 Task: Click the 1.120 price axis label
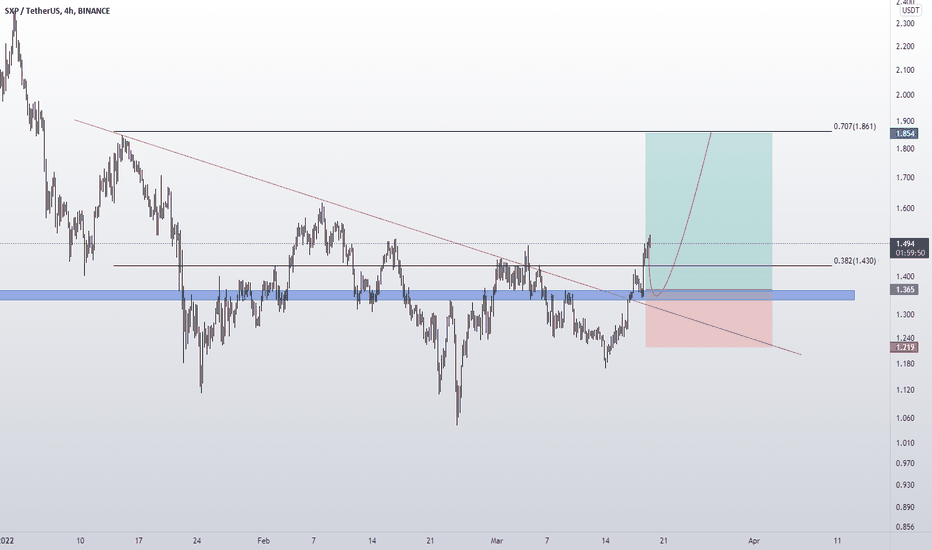tap(905, 391)
